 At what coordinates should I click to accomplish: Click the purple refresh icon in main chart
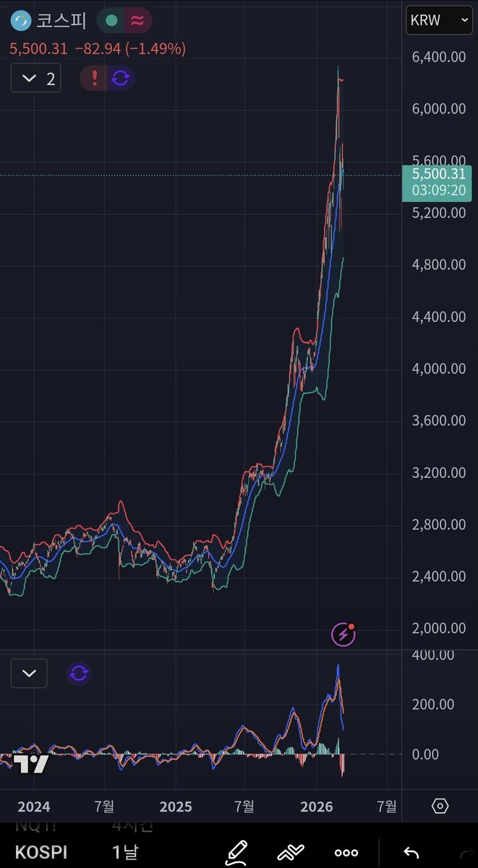(121, 78)
